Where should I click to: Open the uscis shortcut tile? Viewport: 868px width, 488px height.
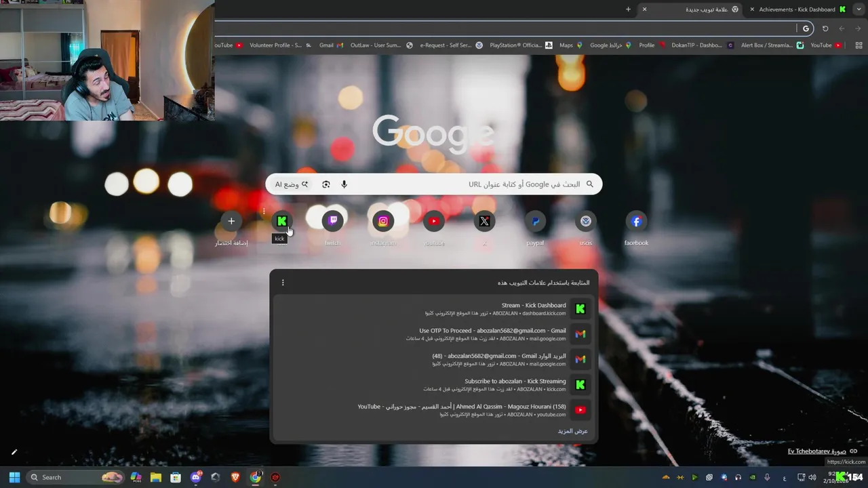tap(586, 221)
